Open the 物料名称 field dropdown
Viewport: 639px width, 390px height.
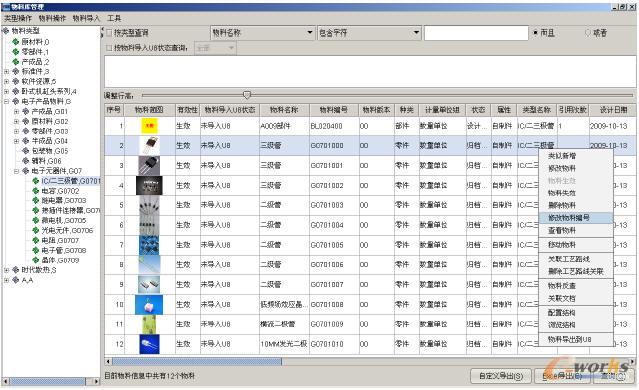coord(310,33)
